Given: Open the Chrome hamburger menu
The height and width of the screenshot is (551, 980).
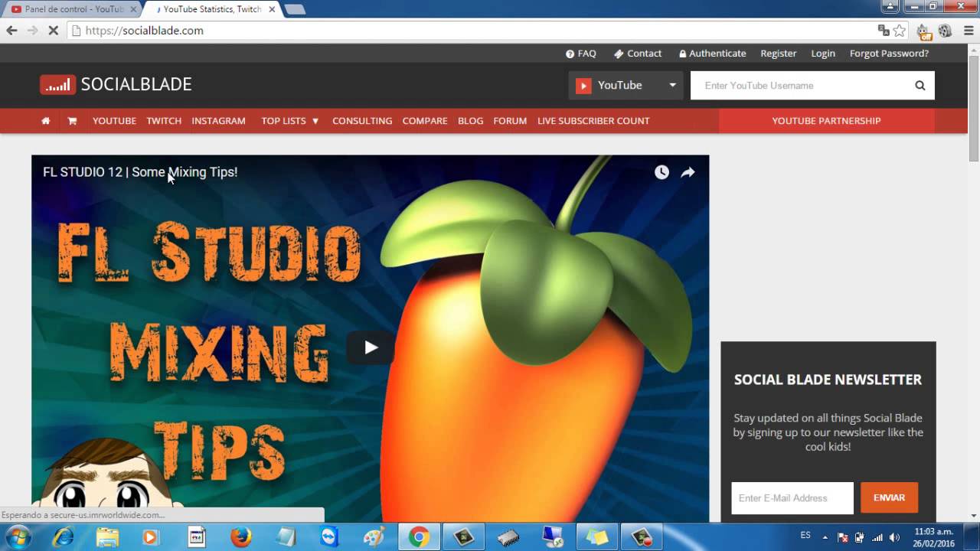Looking at the screenshot, I should 969,31.
